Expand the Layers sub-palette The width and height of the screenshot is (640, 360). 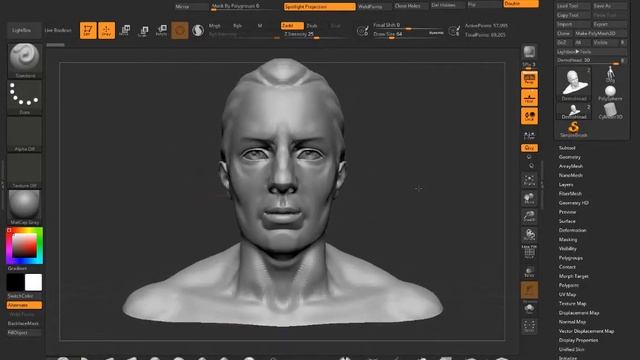click(566, 184)
